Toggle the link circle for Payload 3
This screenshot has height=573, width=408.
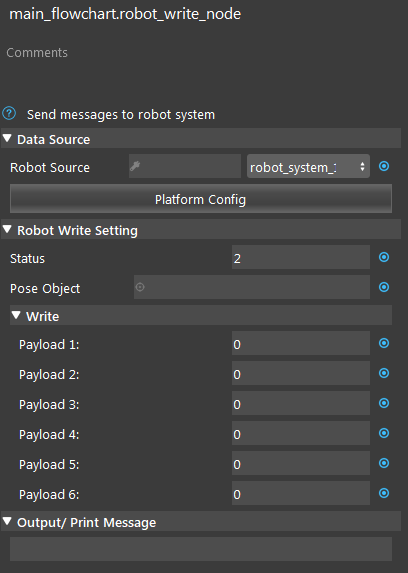click(384, 403)
